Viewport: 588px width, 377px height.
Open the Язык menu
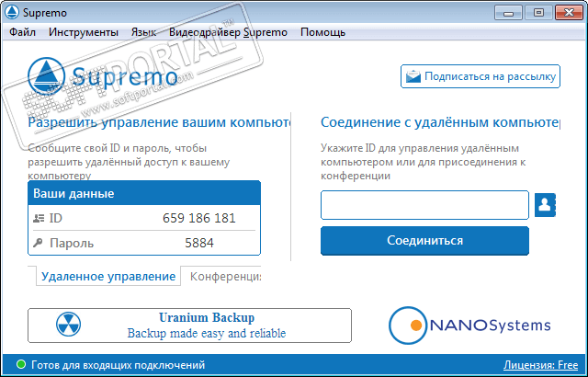(x=143, y=32)
